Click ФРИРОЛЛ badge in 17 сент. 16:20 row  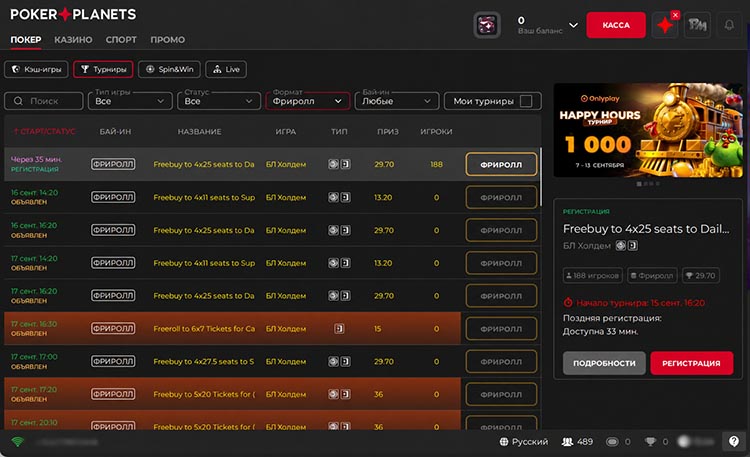(x=113, y=296)
